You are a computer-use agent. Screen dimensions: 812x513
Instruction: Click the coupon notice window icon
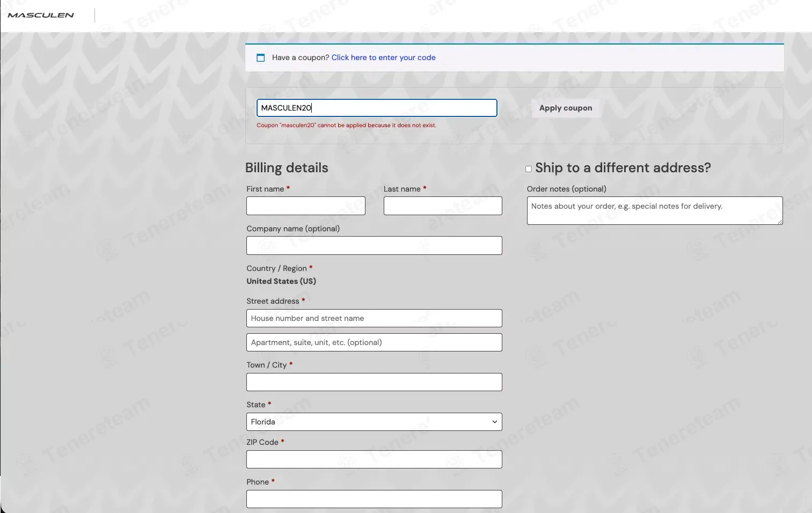(x=261, y=58)
